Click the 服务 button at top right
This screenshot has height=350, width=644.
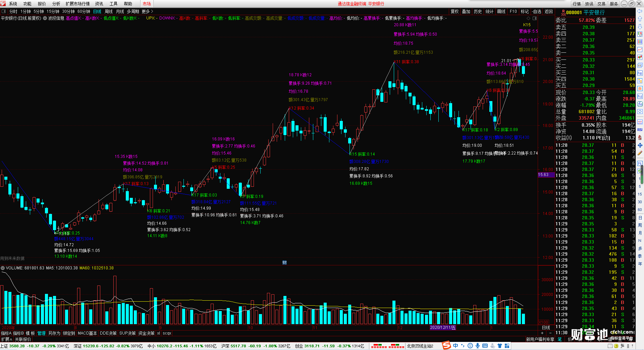(x=614, y=4)
